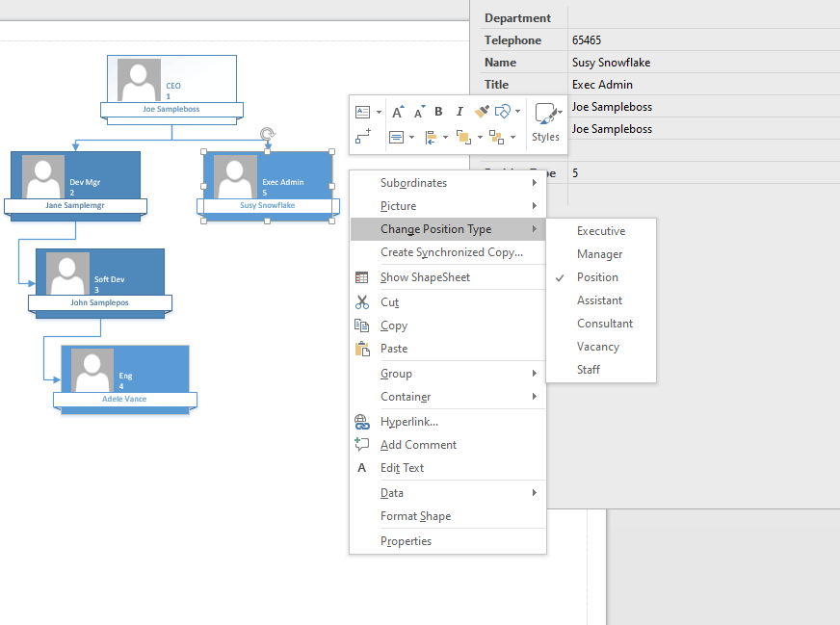840x625 pixels.
Task: Select the Connector tool icon
Action: [x=362, y=136]
